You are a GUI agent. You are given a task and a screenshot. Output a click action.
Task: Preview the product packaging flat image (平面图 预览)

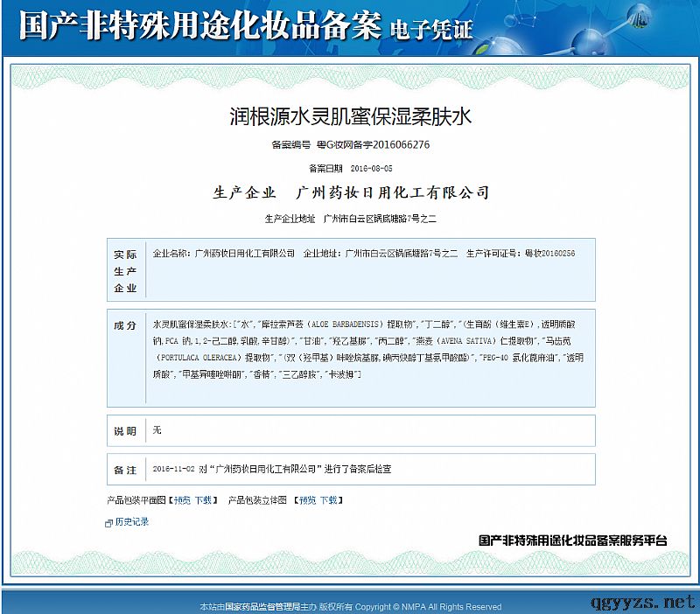(x=181, y=500)
